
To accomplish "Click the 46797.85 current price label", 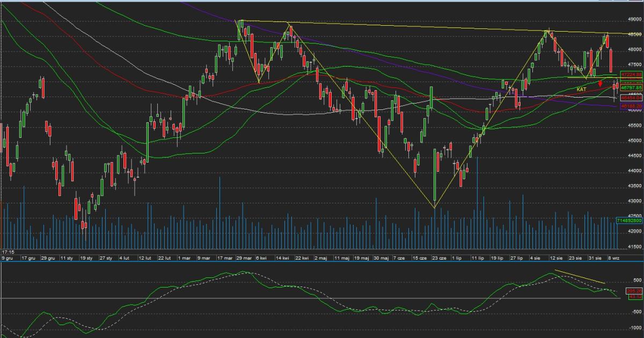I will (x=631, y=86).
